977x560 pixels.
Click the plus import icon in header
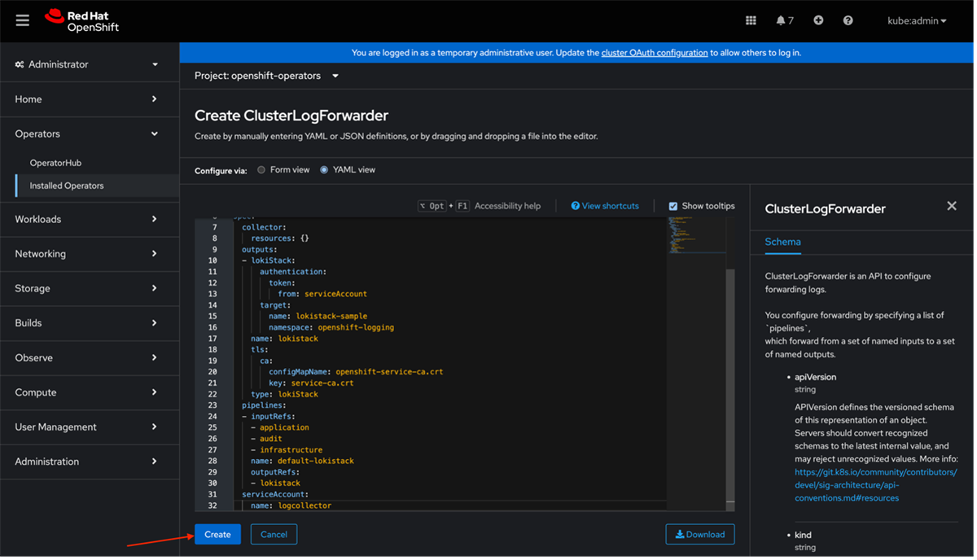818,20
